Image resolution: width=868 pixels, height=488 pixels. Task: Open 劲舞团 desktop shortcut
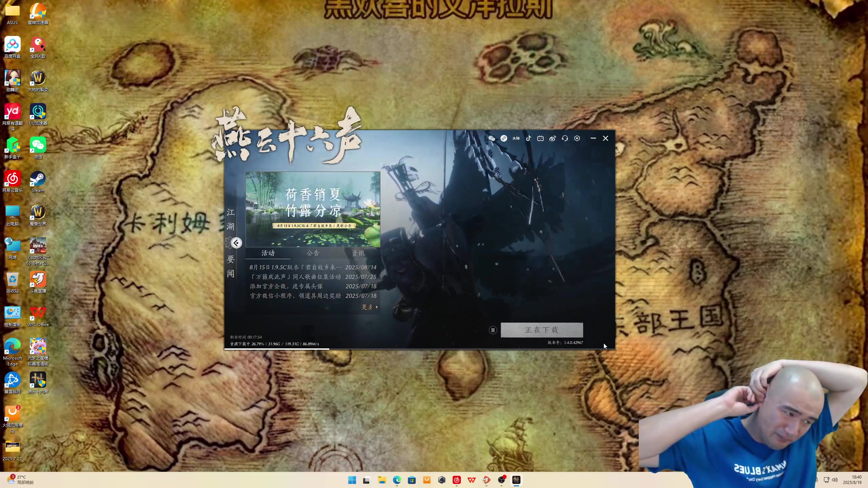pos(13,81)
